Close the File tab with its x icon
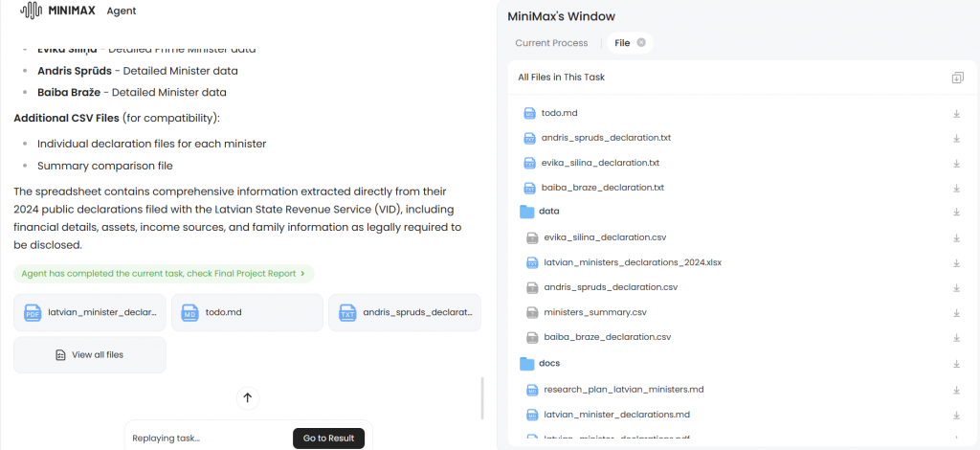This screenshot has width=980, height=450. pyautogui.click(x=641, y=42)
